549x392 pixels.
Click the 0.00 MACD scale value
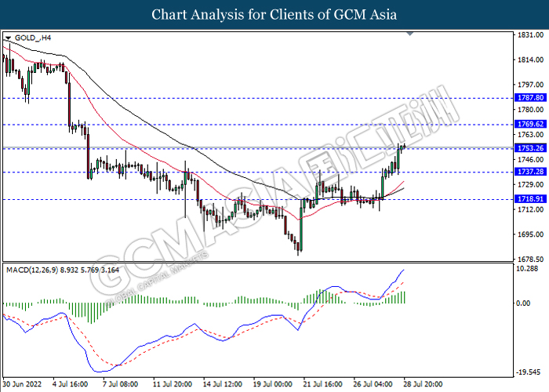[523, 303]
